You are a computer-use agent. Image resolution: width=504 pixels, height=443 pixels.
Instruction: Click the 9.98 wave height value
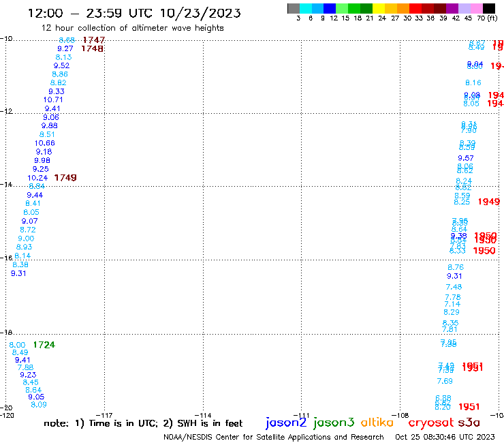click(42, 161)
